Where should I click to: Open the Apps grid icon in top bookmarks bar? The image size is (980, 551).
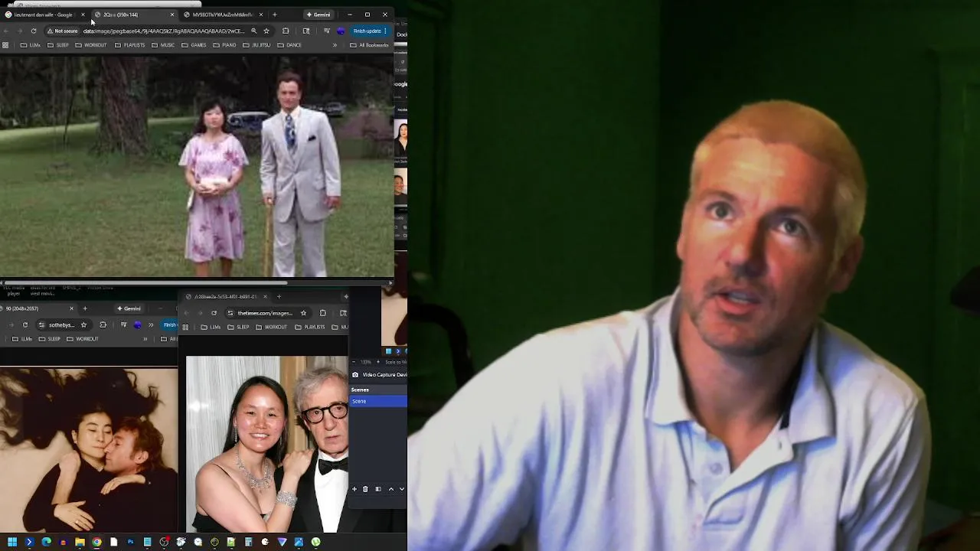point(5,45)
